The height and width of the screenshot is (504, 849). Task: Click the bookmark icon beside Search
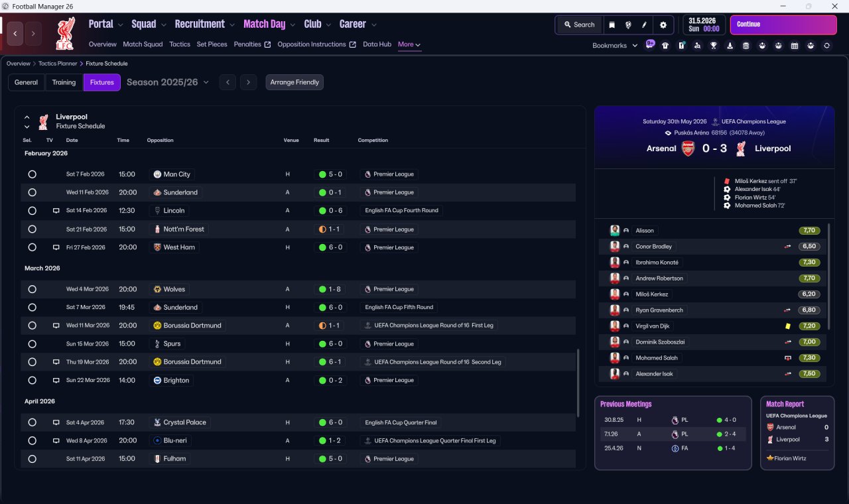tap(612, 25)
